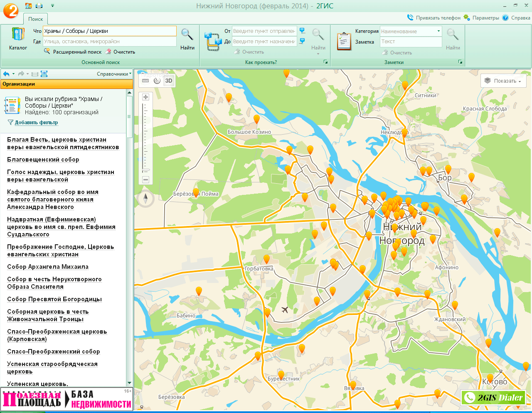Viewport: 532px width, 413px height.
Task: Click the back arrow in directory panel
Action: (x=6, y=74)
